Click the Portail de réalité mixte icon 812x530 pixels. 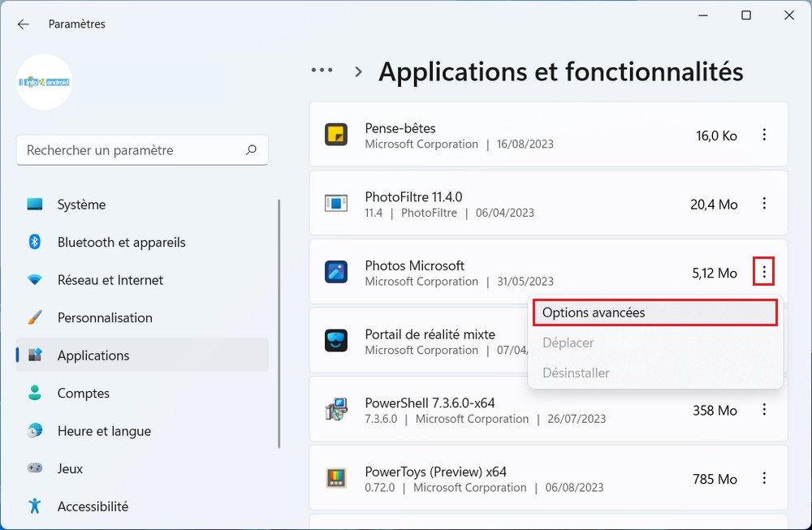click(336, 341)
